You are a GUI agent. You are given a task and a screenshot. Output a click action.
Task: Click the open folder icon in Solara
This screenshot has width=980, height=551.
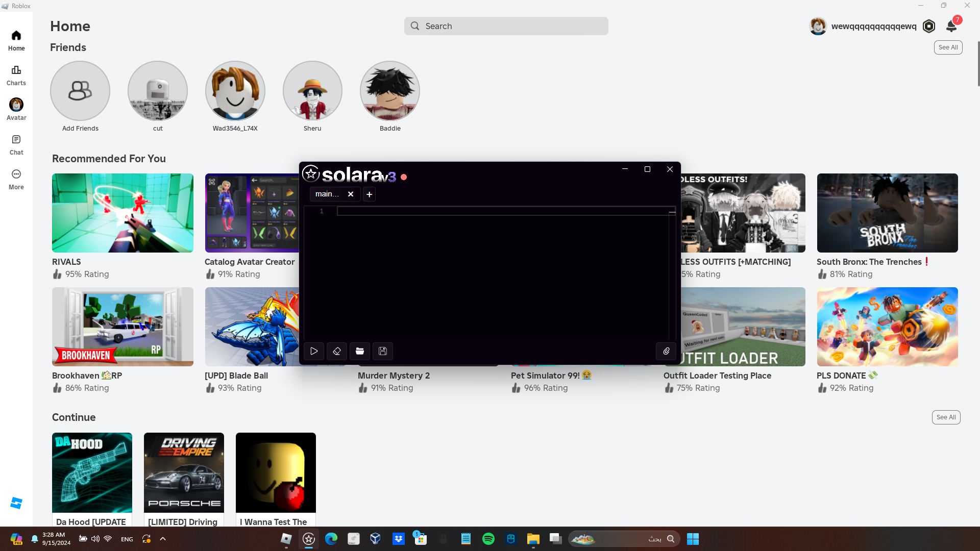pos(360,351)
